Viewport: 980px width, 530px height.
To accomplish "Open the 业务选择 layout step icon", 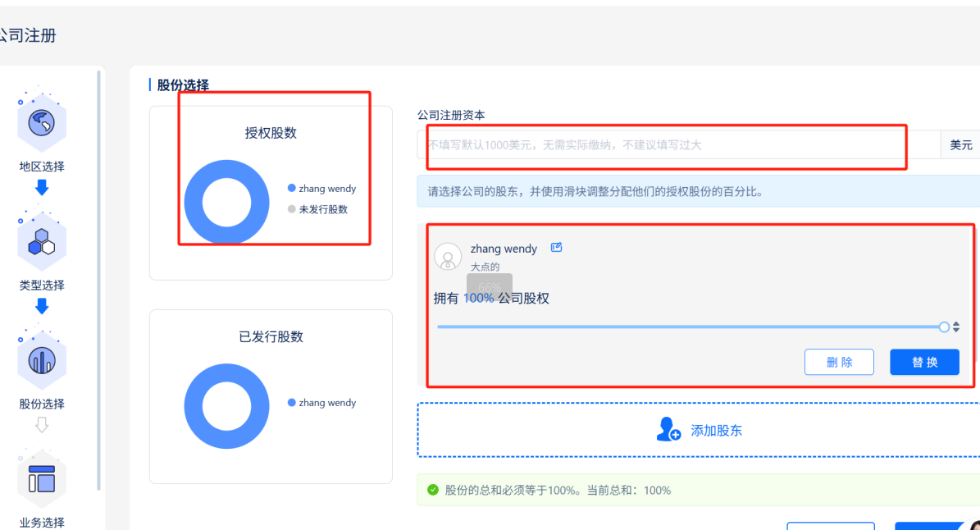I will coord(41,479).
